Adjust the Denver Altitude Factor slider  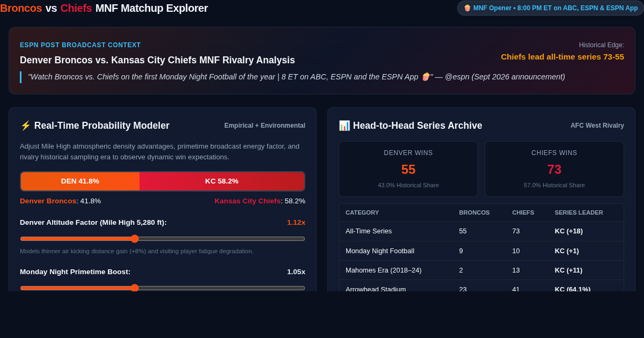pos(163,239)
